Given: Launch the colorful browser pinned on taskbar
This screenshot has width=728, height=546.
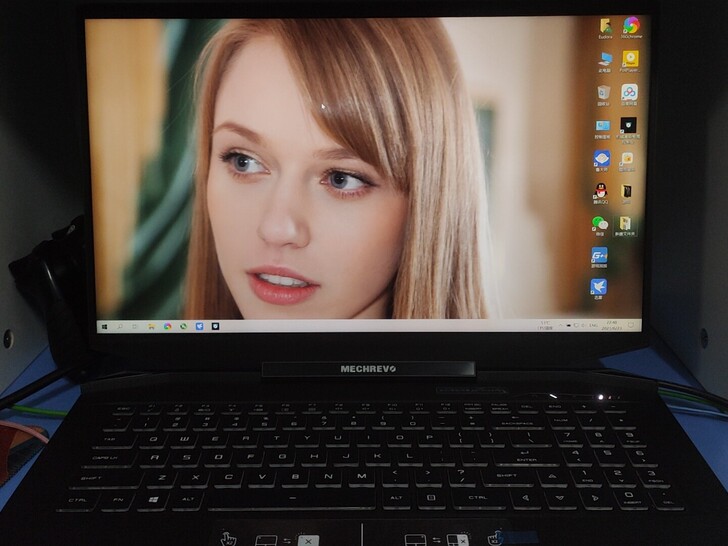Looking at the screenshot, I should [167, 326].
